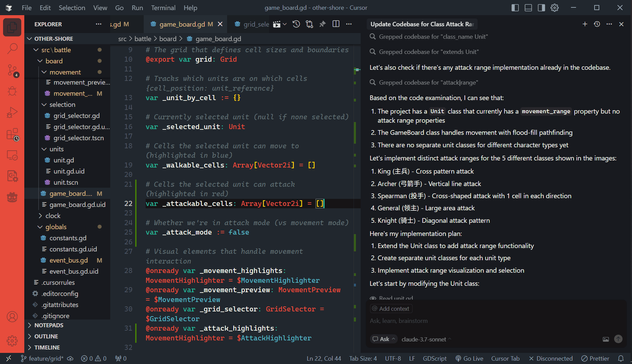Open the timeline history icon in editor toolbar
Screen dimensions: 632x364
[x=296, y=24]
